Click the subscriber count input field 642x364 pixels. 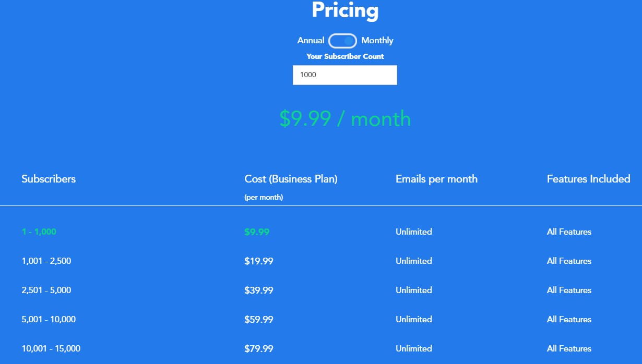coord(345,75)
